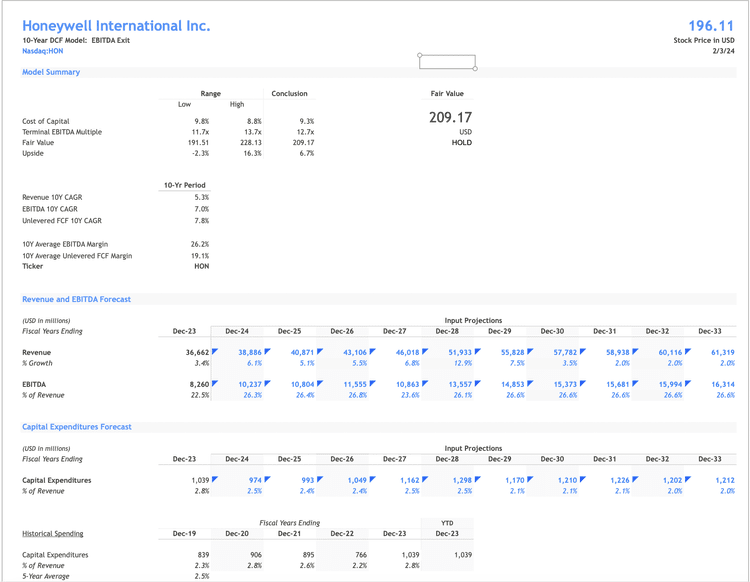Select Dec-23 revenue cell 36,662
Screen dimensions: 750x582
pyautogui.click(x=198, y=352)
